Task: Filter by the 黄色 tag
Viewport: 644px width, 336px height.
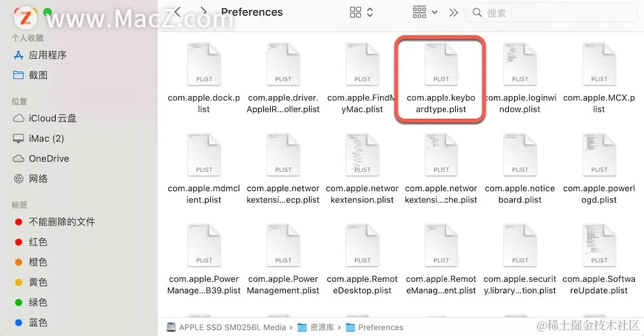Action: click(31, 282)
